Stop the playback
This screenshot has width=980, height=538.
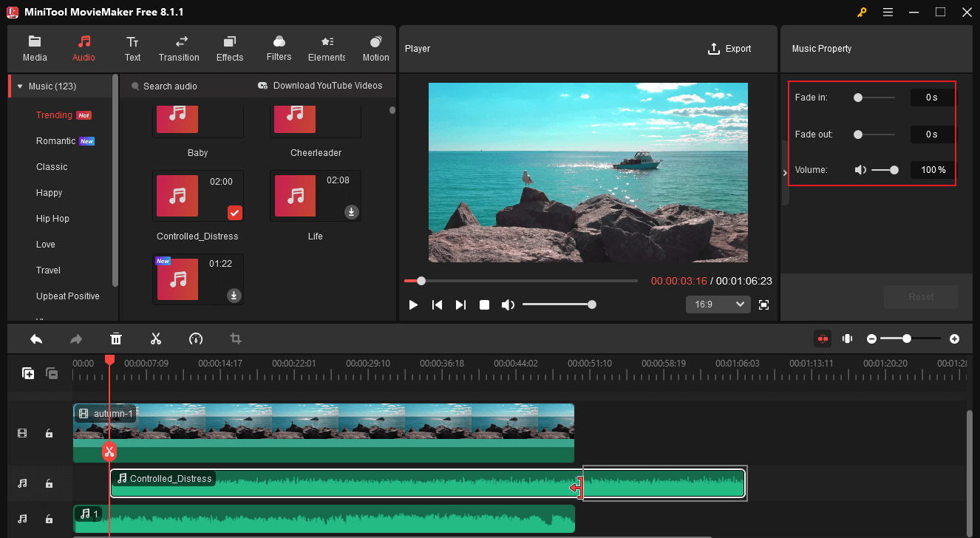484,305
